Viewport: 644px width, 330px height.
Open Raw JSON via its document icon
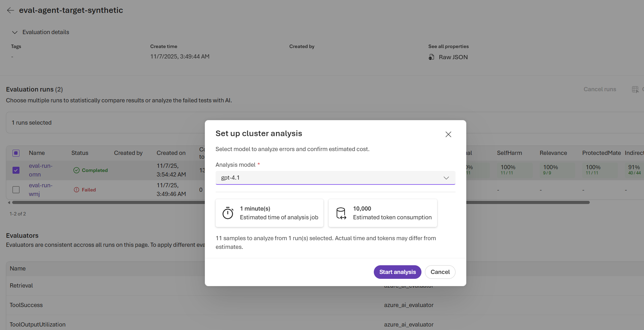[x=432, y=57]
